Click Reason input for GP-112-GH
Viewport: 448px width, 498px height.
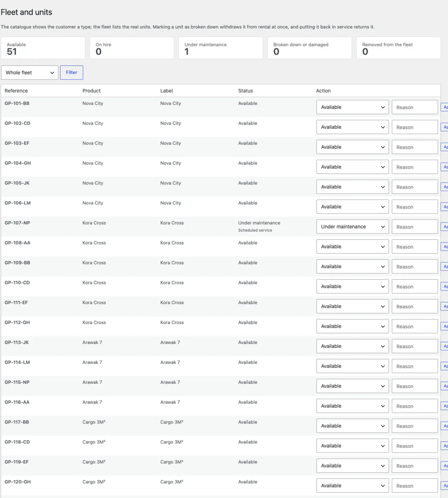(x=415, y=327)
